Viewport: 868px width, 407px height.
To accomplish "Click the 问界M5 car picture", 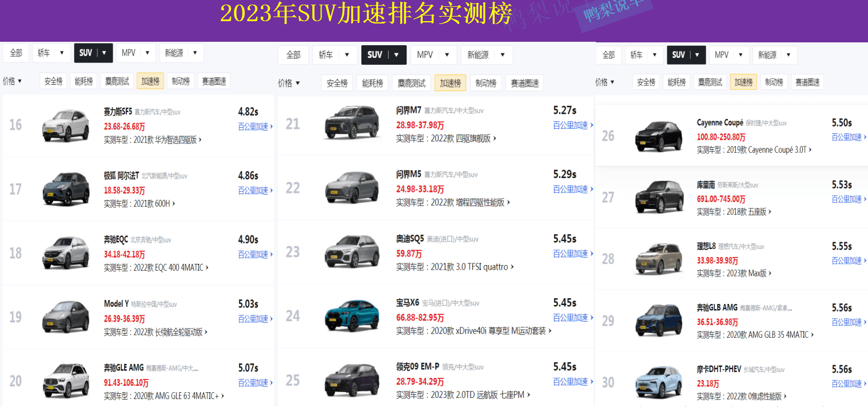I will click(x=352, y=187).
